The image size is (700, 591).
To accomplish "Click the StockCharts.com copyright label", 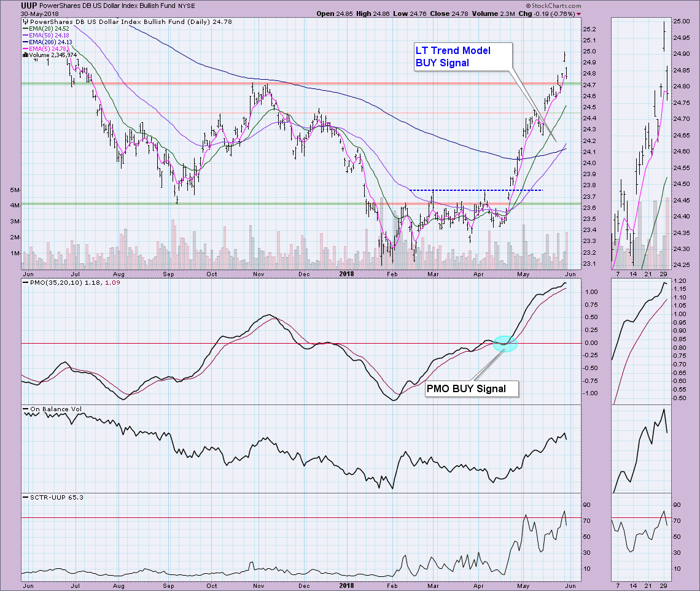I will (x=554, y=6).
